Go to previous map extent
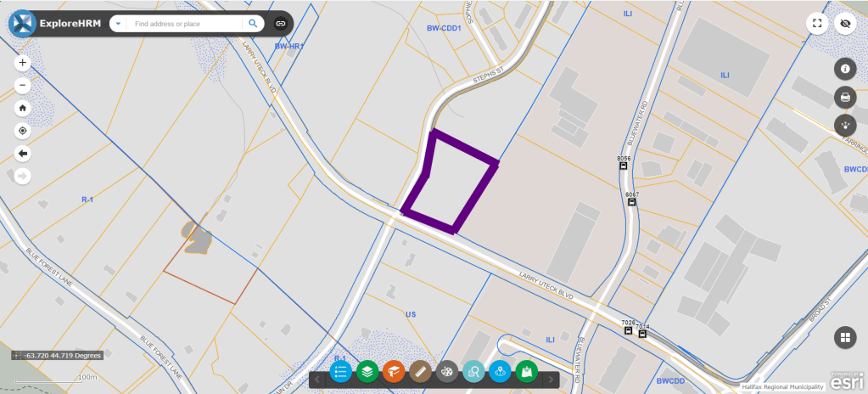This screenshot has height=394, width=868. coord(23,154)
